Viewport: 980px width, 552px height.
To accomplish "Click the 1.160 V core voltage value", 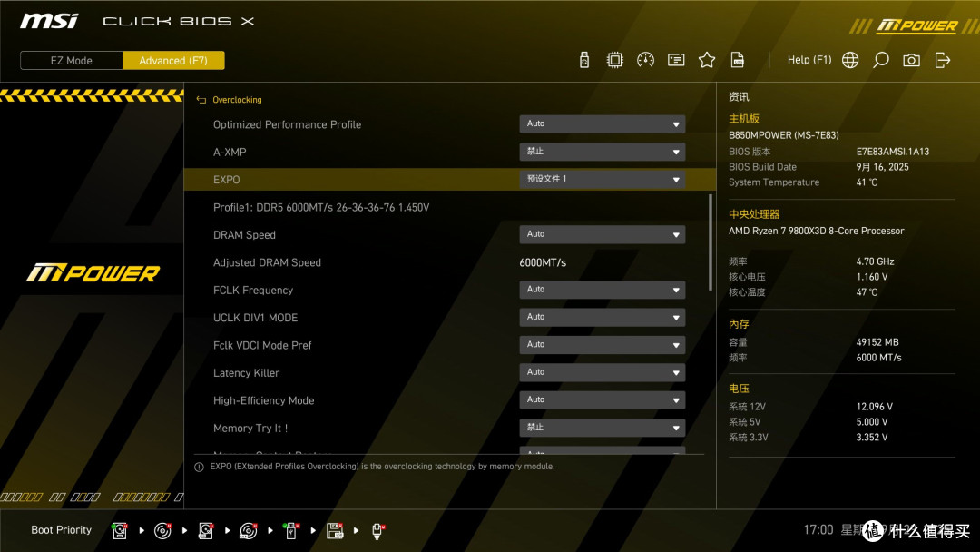I will pos(872,277).
